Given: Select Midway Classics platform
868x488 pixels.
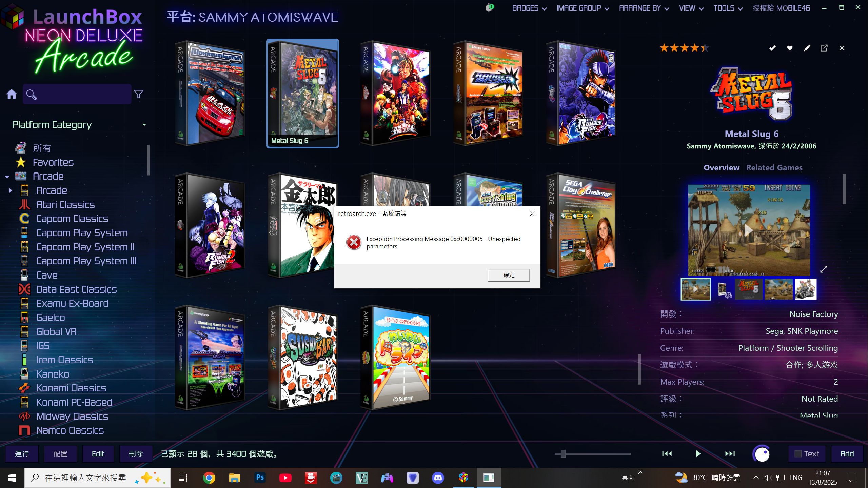Looking at the screenshot, I should click(72, 416).
